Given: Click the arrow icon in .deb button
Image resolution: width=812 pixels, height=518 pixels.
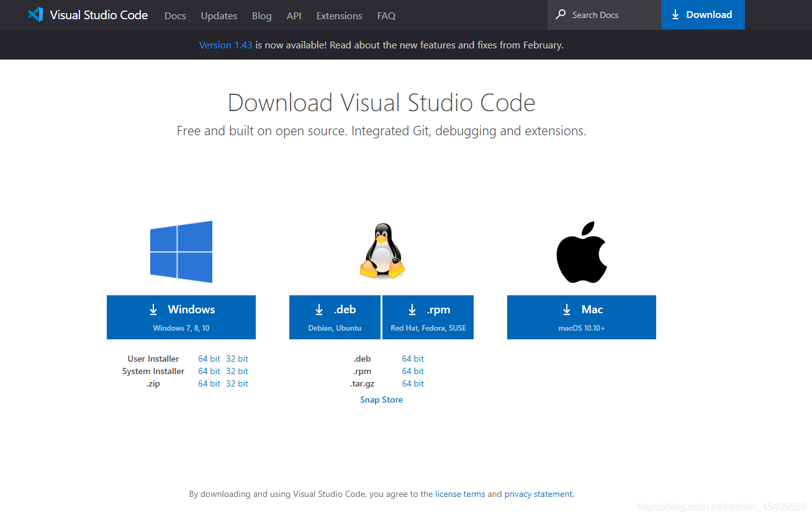Looking at the screenshot, I should point(319,310).
